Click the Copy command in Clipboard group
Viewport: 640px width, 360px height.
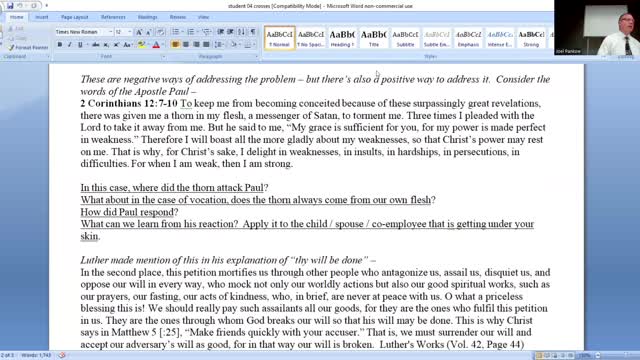click(18, 38)
